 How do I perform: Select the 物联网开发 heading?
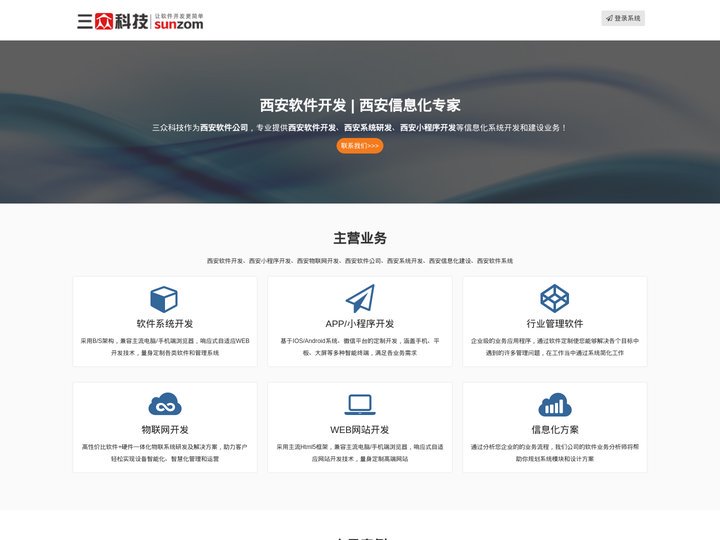(165, 430)
